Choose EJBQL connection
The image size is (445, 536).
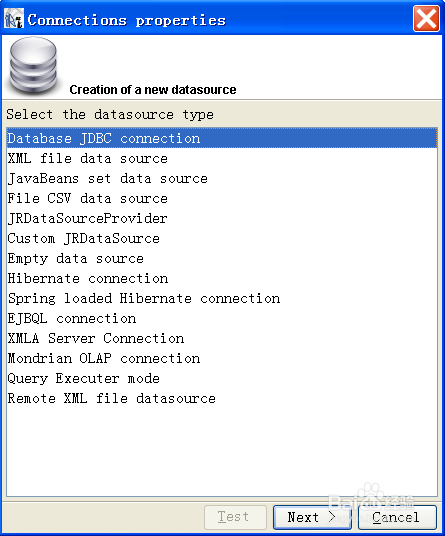[x=222, y=318]
